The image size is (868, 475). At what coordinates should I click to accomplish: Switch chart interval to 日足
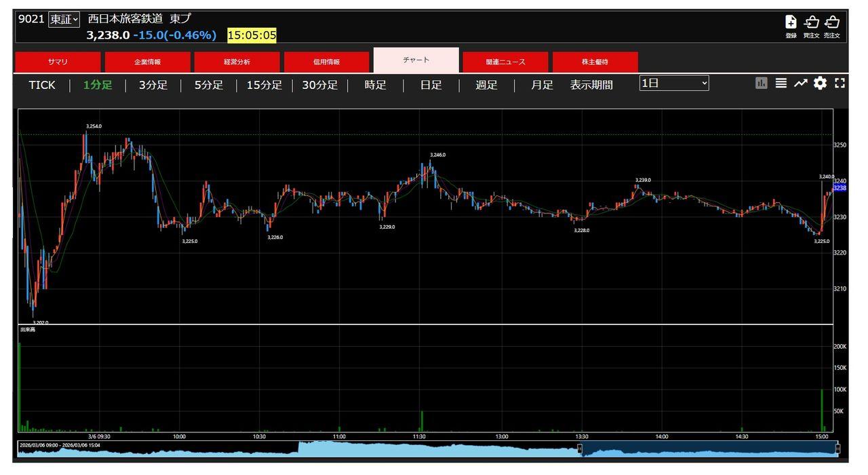pyautogui.click(x=431, y=85)
